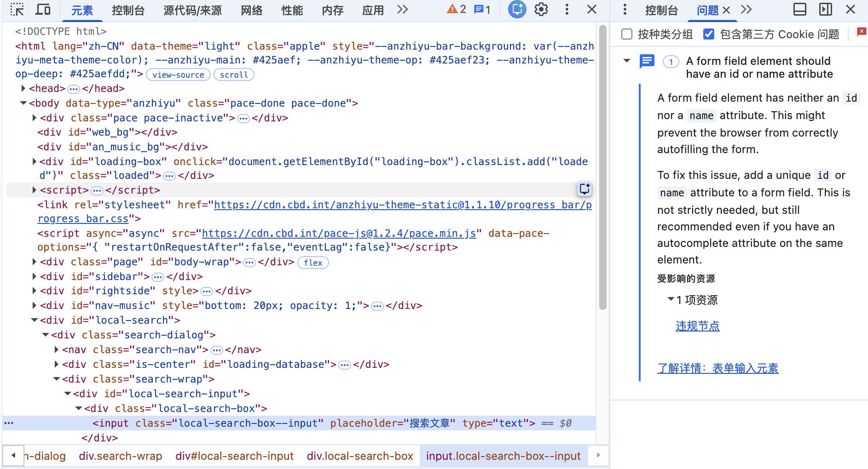Click the blue issue message icon
This screenshot has height=469, width=868.
click(x=647, y=61)
